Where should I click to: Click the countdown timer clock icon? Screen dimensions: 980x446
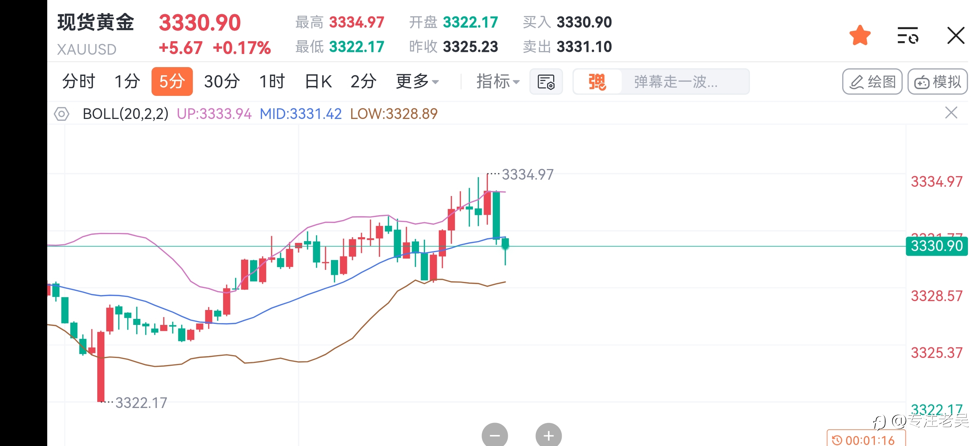pyautogui.click(x=837, y=440)
